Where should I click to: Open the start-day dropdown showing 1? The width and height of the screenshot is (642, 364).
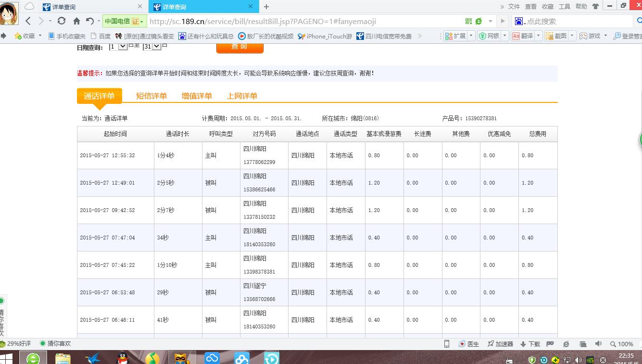118,47
